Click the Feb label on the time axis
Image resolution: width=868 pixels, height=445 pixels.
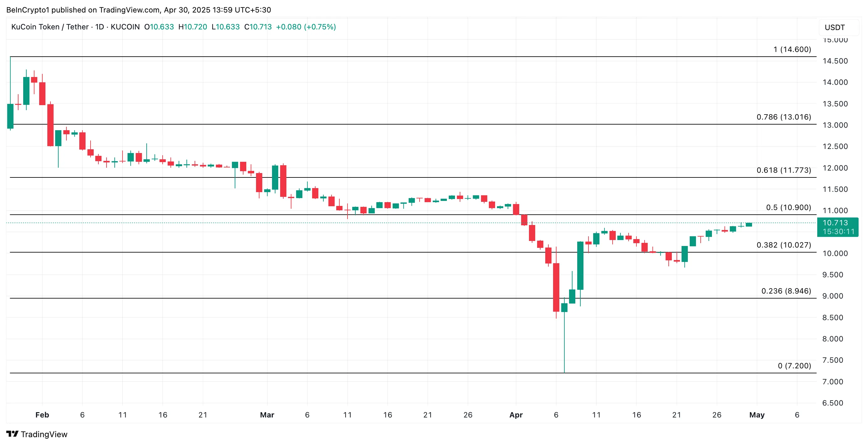click(x=42, y=415)
